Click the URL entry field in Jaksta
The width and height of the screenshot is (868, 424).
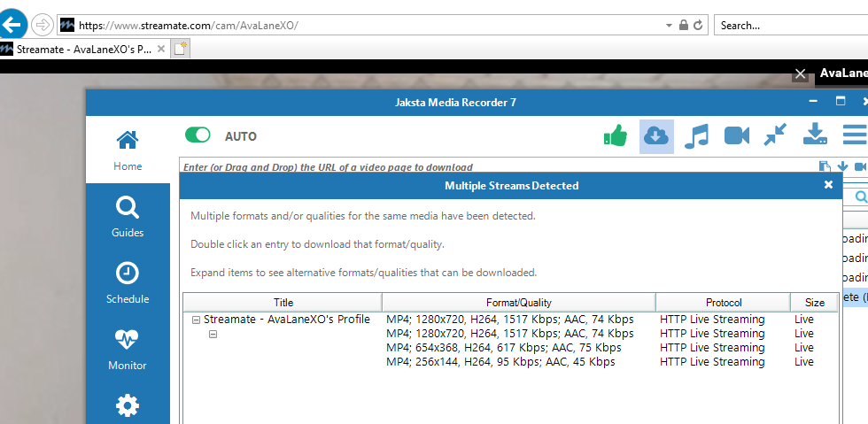pyautogui.click(x=498, y=167)
